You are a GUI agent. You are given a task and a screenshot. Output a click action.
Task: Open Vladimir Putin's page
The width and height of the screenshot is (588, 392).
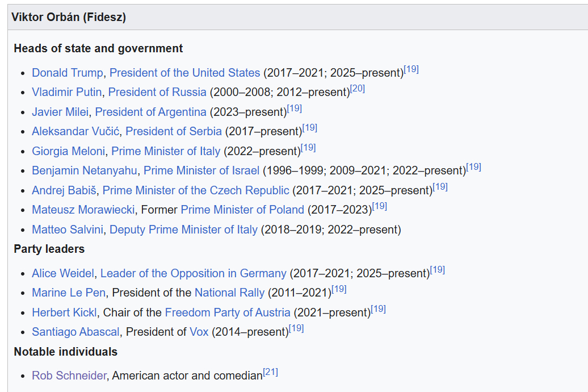[x=67, y=92]
